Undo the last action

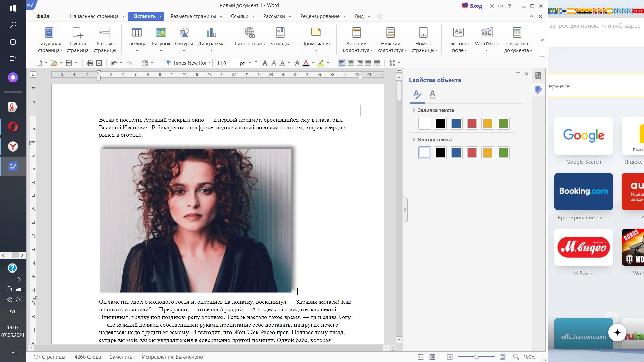click(114, 63)
